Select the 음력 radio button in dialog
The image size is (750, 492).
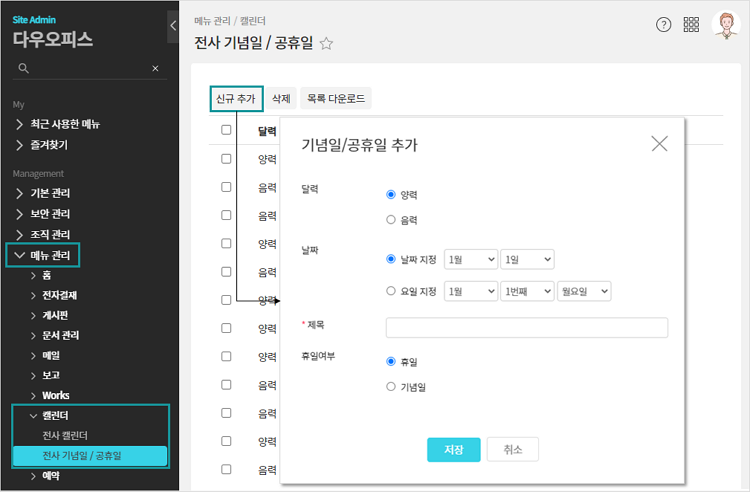(x=391, y=219)
